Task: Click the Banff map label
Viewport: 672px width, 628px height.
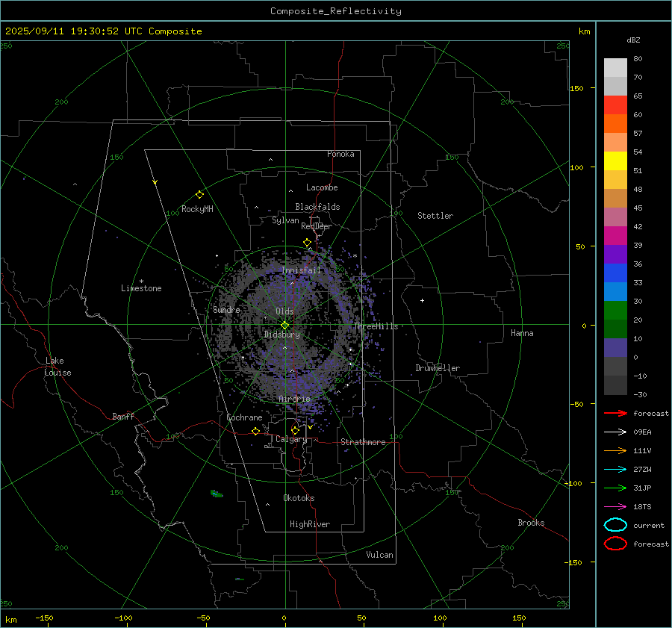Action: 123,417
